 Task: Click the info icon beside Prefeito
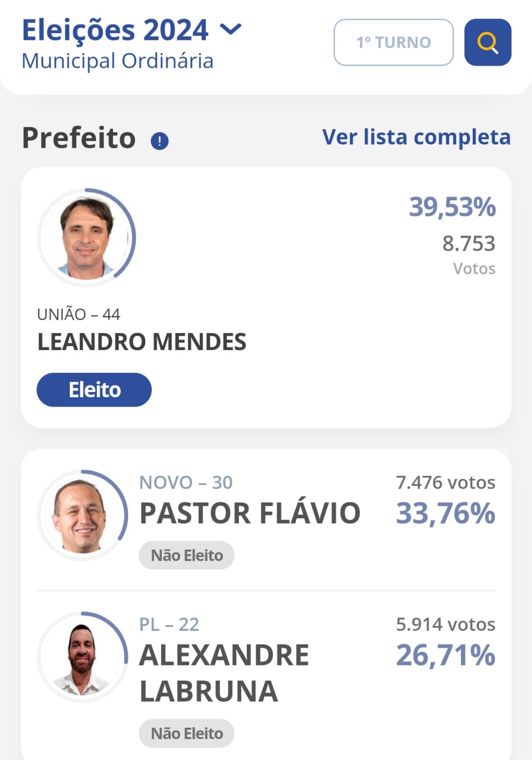click(x=159, y=141)
